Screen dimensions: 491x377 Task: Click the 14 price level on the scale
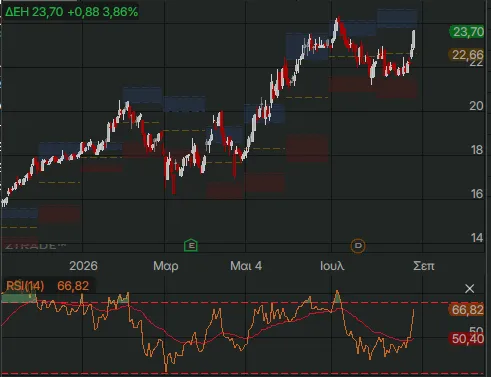[x=477, y=238]
